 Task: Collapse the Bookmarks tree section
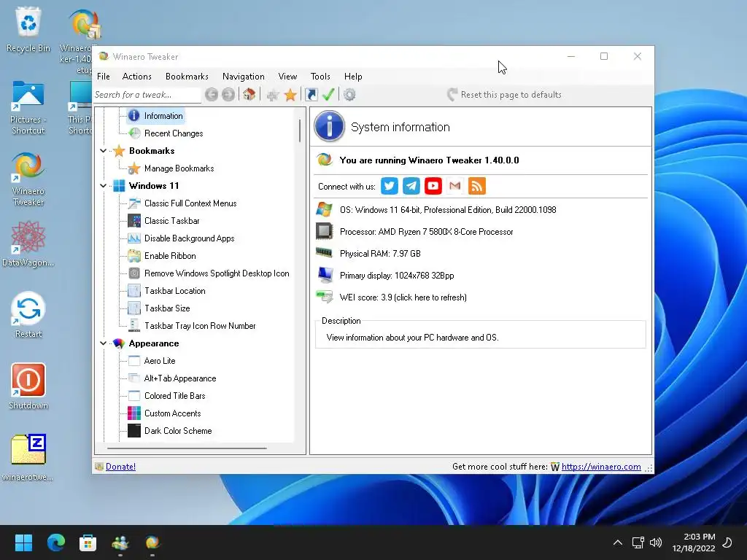click(104, 151)
